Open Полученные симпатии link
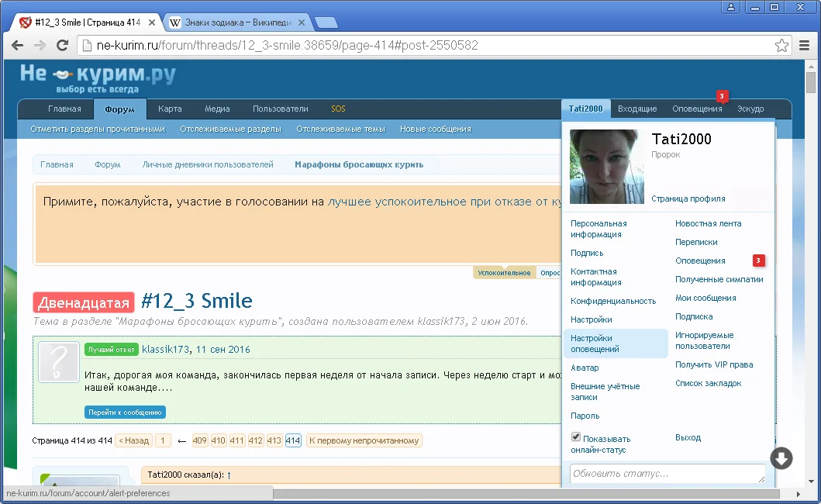The width and height of the screenshot is (821, 504). tap(719, 280)
